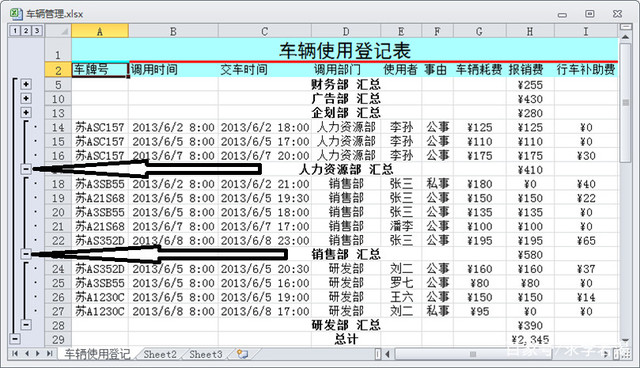Image resolution: width=640 pixels, height=368 pixels.
Task: Collapse the 研发部 汇总 group
Action: [26, 325]
